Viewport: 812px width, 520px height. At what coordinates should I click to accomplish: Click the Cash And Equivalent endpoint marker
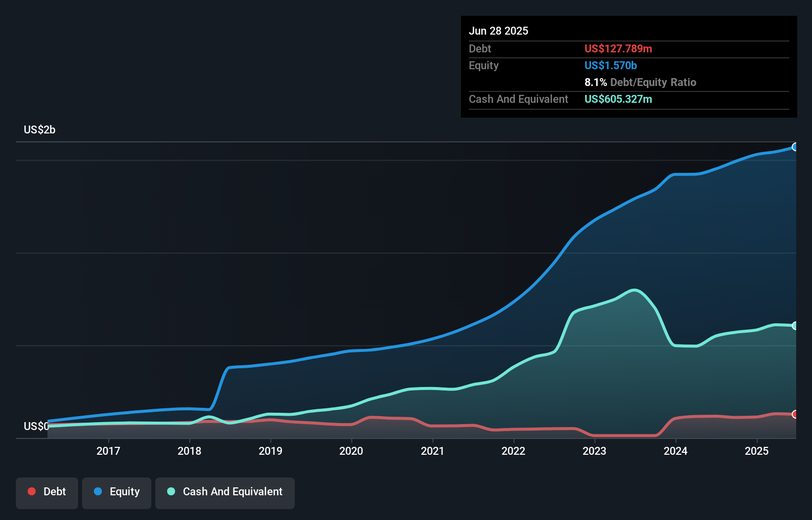pyautogui.click(x=795, y=326)
